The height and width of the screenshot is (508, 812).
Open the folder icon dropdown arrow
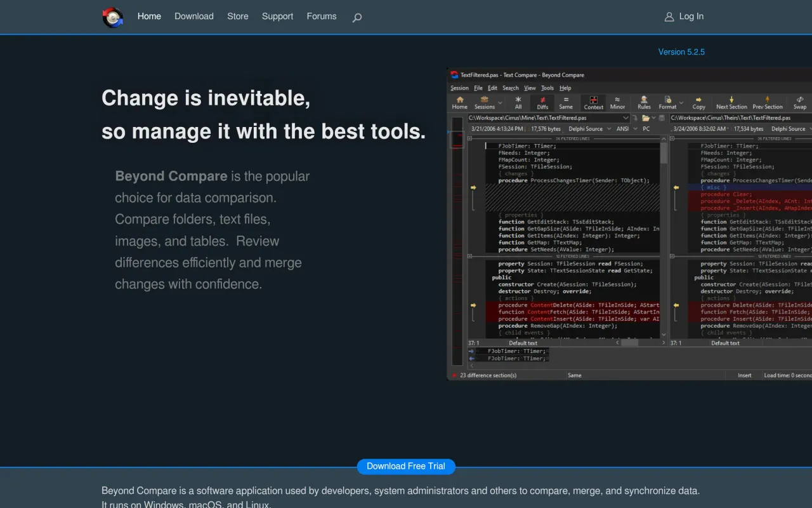[x=653, y=118]
